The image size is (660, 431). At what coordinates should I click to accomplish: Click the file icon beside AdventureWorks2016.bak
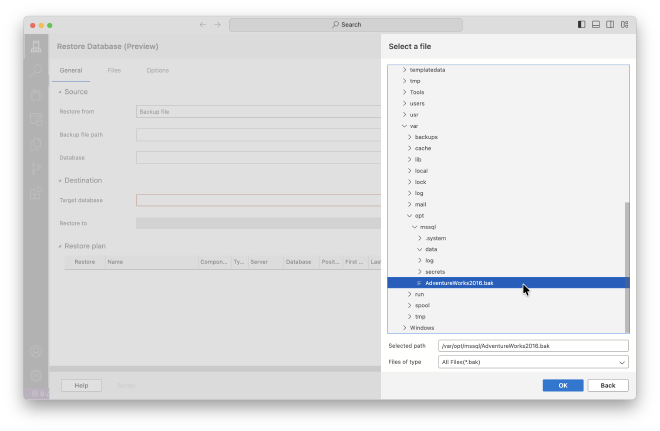click(419, 283)
